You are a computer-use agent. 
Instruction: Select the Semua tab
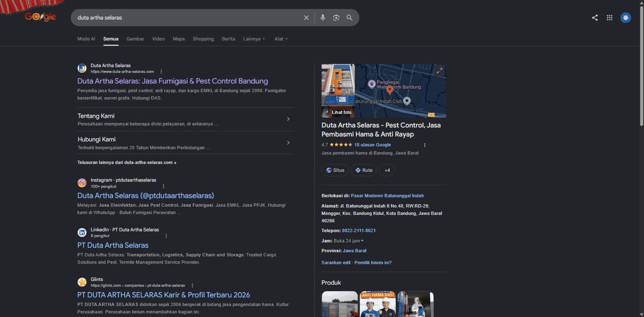point(111,39)
